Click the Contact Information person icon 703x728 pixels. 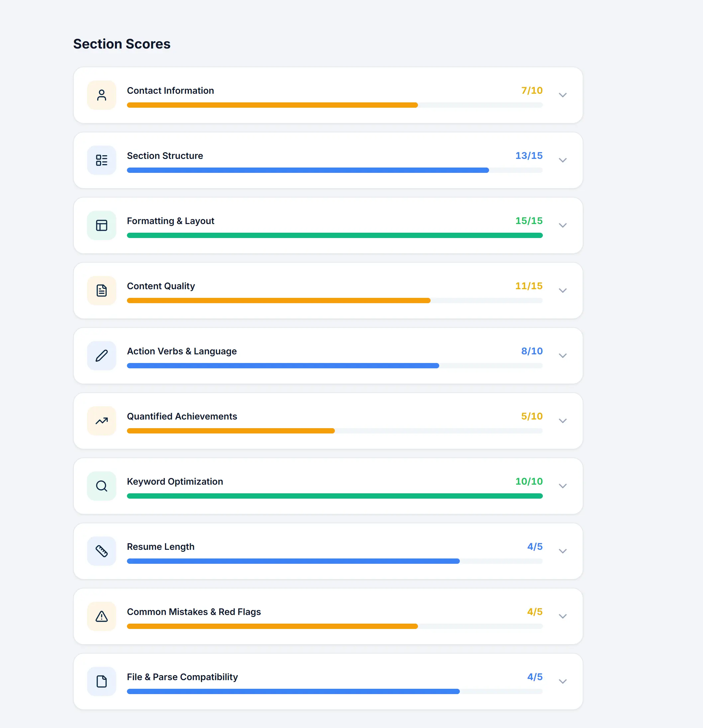[101, 95]
